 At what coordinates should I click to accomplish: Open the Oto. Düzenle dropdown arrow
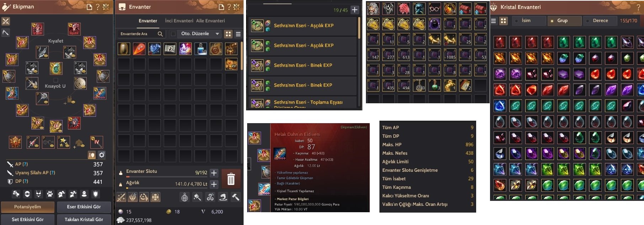point(217,34)
